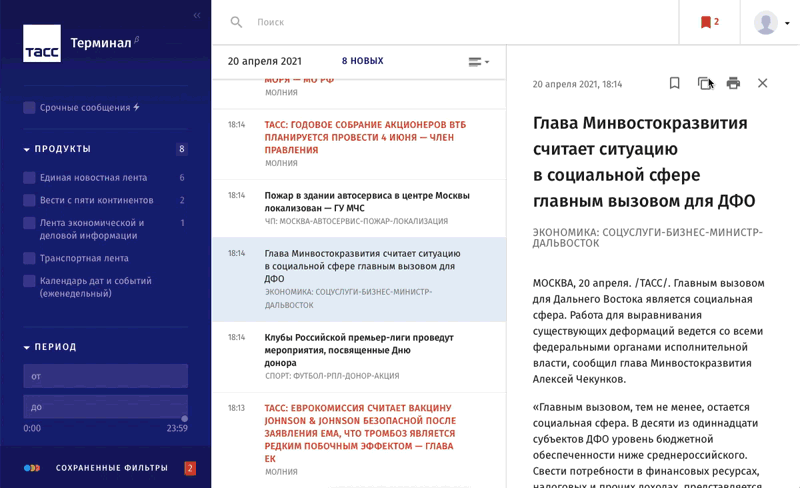
Task: Check Лента экономической и деловой информации
Action: tap(29, 223)
